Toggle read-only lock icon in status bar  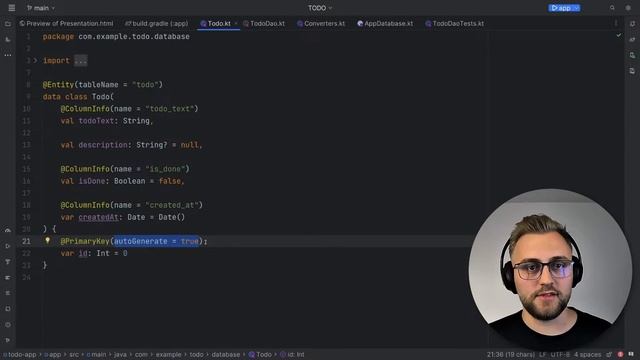609,354
